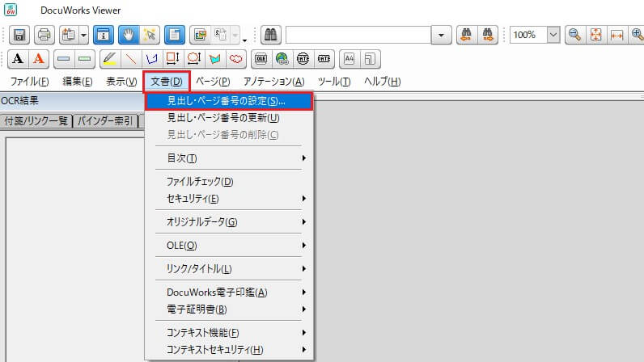644x362 pixels.
Task: Select the red cloud freehand tool
Action: point(235,59)
